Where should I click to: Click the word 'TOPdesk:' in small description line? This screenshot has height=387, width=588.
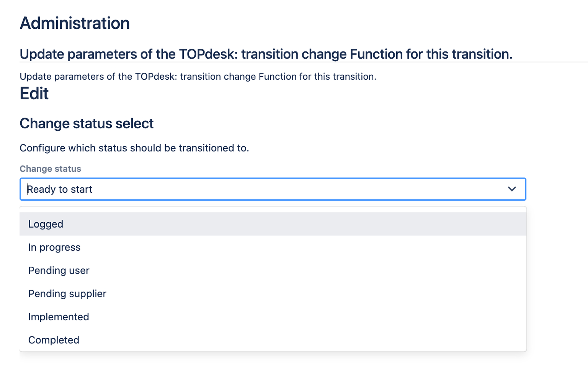pyautogui.click(x=156, y=77)
